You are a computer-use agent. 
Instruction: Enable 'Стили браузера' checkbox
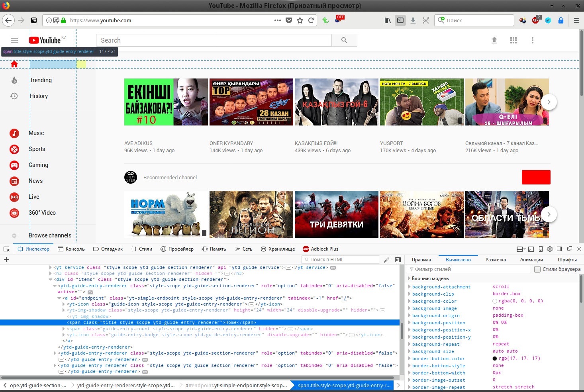point(537,269)
